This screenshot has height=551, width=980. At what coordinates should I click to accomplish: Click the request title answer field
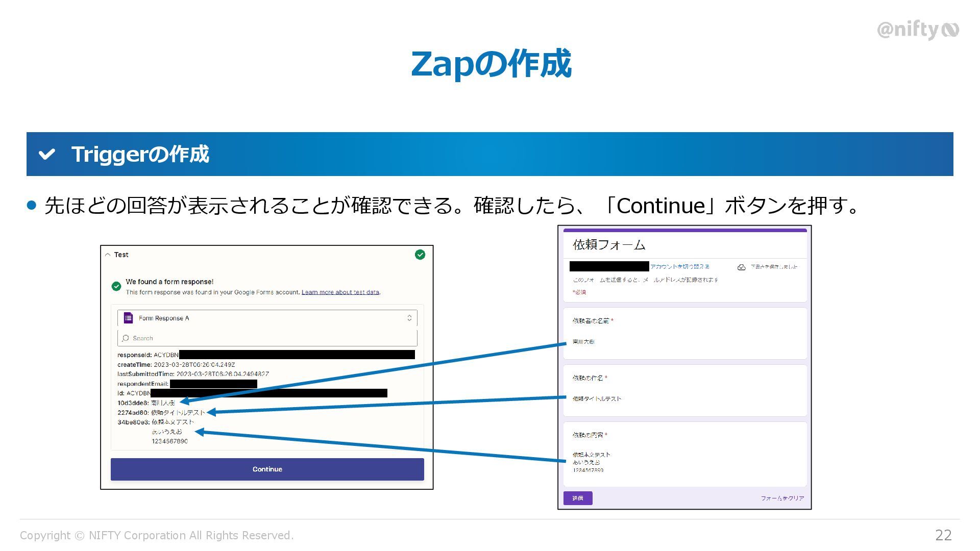(597, 398)
